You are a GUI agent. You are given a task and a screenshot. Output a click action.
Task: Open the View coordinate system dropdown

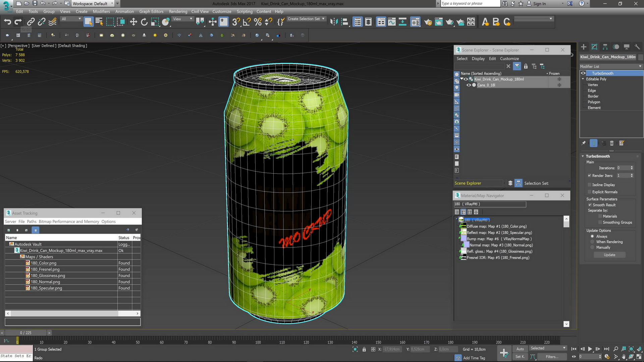pyautogui.click(x=182, y=19)
